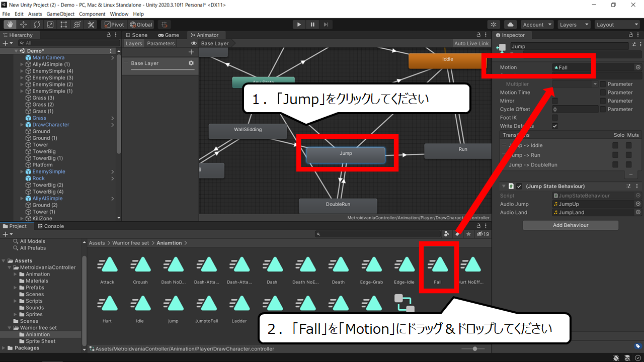Open Audio Jump object picker

pos(638,204)
